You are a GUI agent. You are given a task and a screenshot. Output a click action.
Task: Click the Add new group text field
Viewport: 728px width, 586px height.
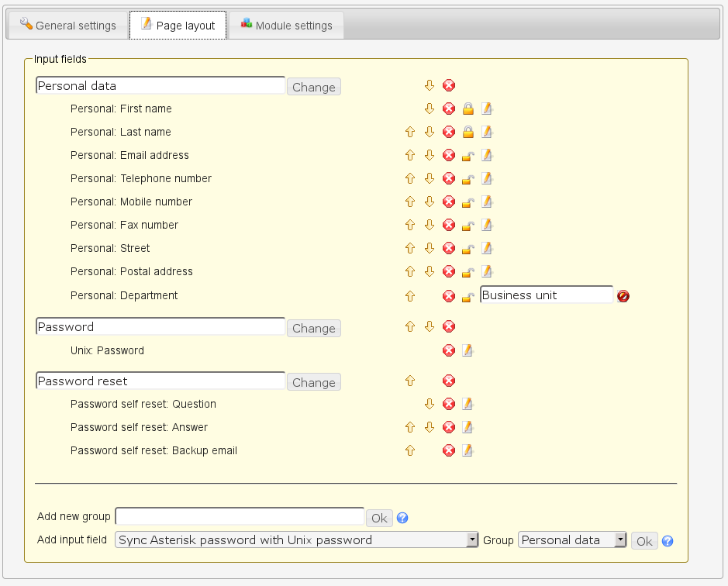click(x=240, y=516)
